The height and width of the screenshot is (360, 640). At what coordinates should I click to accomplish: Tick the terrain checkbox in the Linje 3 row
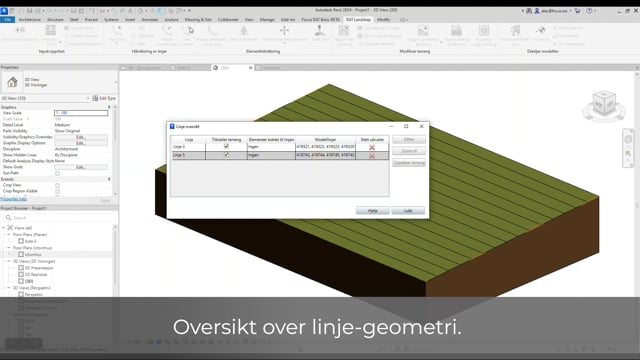(x=226, y=147)
